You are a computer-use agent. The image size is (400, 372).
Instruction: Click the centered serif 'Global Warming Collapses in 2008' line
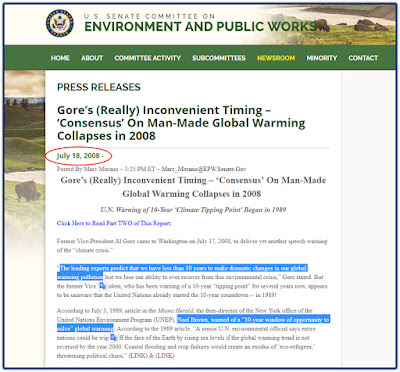191,194
